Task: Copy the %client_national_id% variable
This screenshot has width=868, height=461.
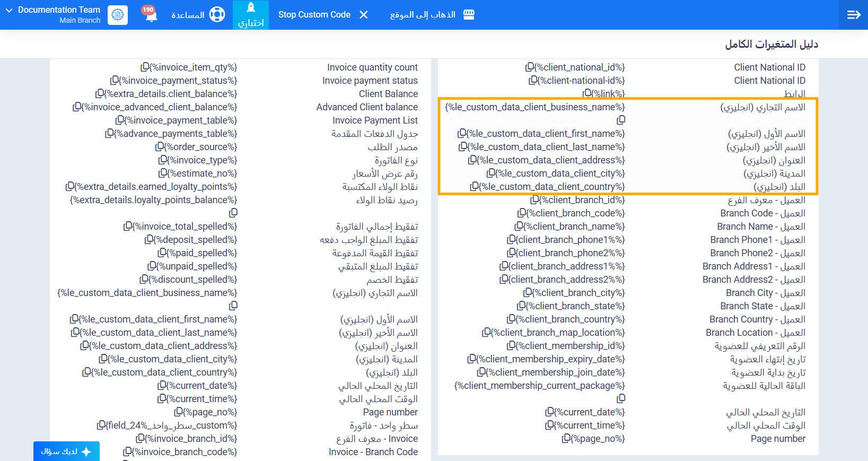Action: coord(530,67)
